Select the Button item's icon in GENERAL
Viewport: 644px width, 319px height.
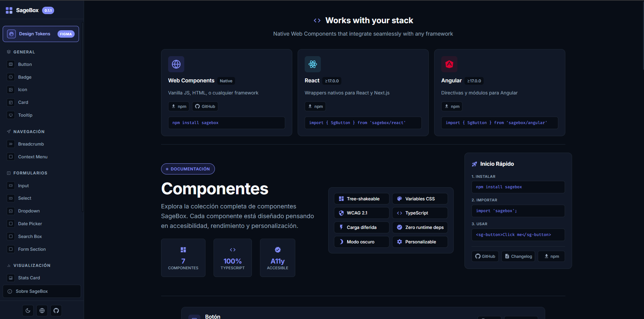(x=11, y=64)
